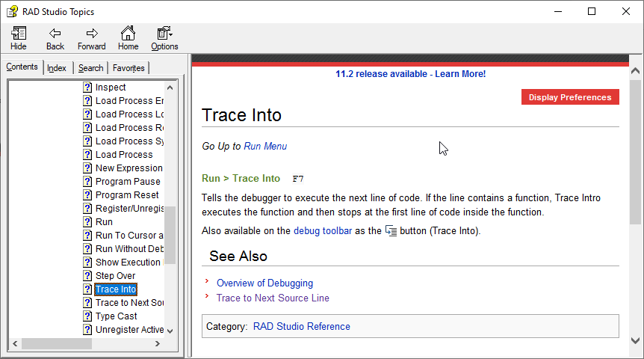
Task: Click the topic icon beside Load Process Re
Action: tap(87, 128)
